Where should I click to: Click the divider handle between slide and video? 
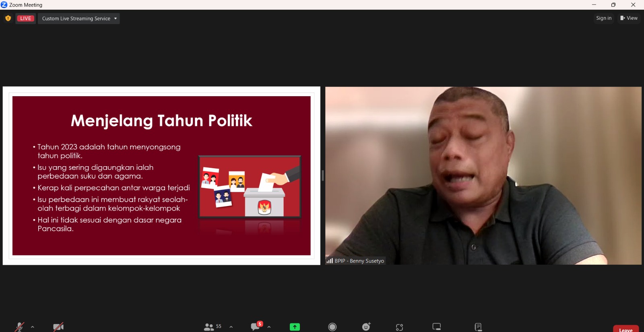pos(323,175)
